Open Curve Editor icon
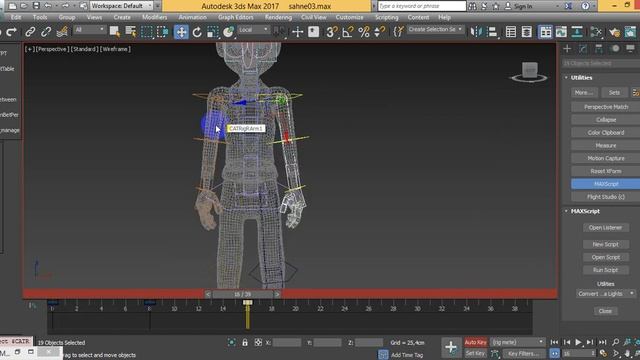Screen dimensions: 640x360 pyautogui.click(x=561, y=32)
